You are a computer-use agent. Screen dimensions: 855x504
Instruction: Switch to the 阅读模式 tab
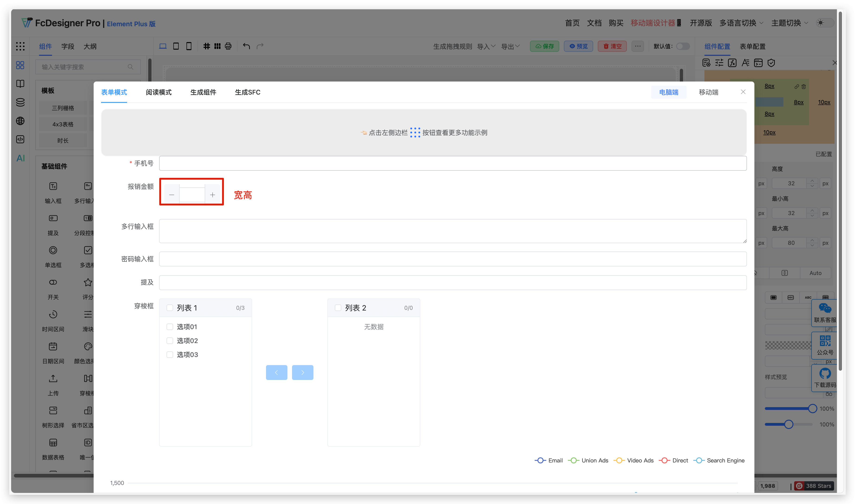coord(159,92)
